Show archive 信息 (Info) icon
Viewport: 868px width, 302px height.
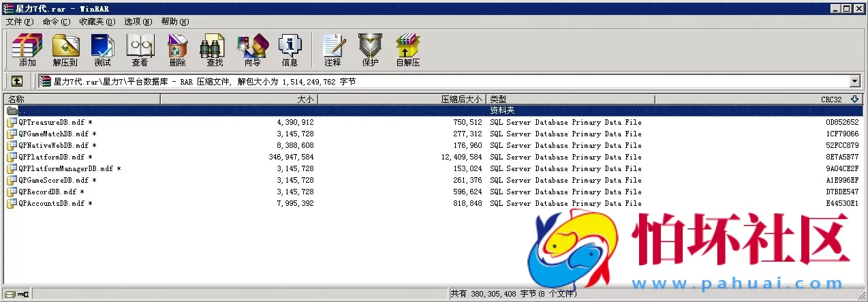coord(290,50)
